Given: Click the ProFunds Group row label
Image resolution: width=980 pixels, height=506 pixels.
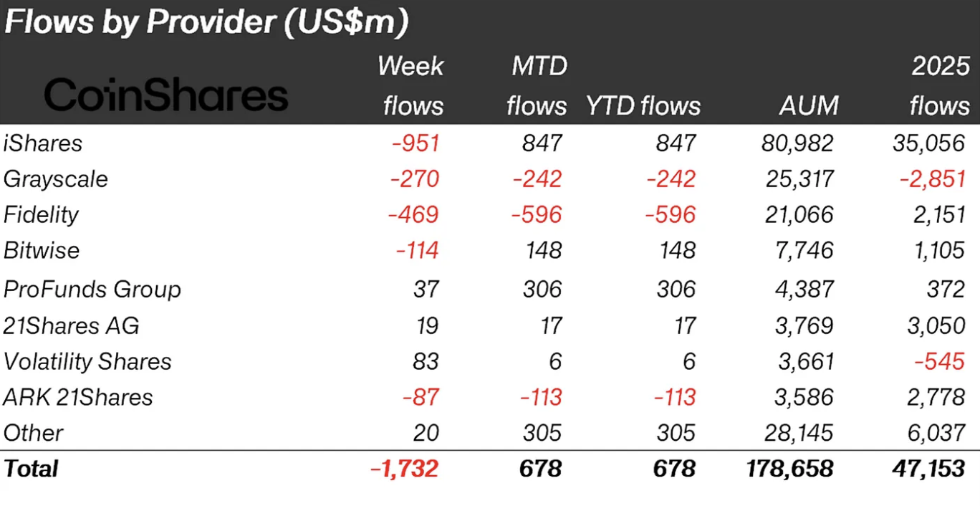Looking at the screenshot, I should tap(92, 290).
